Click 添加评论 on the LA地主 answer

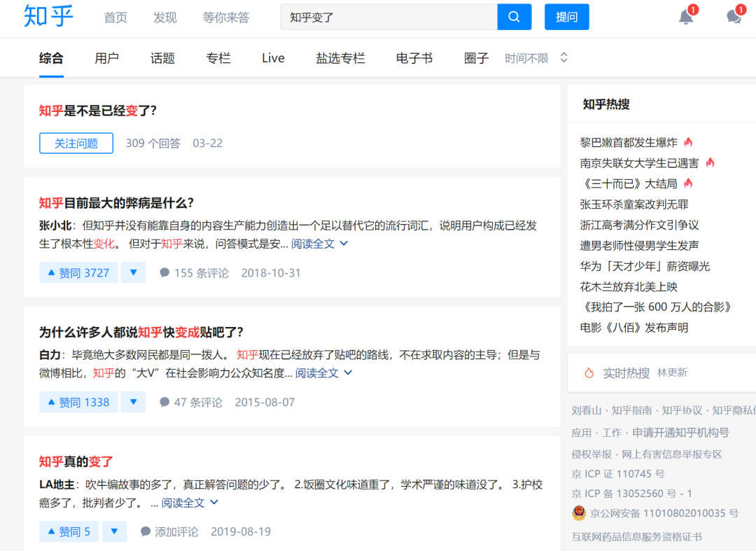pos(169,531)
